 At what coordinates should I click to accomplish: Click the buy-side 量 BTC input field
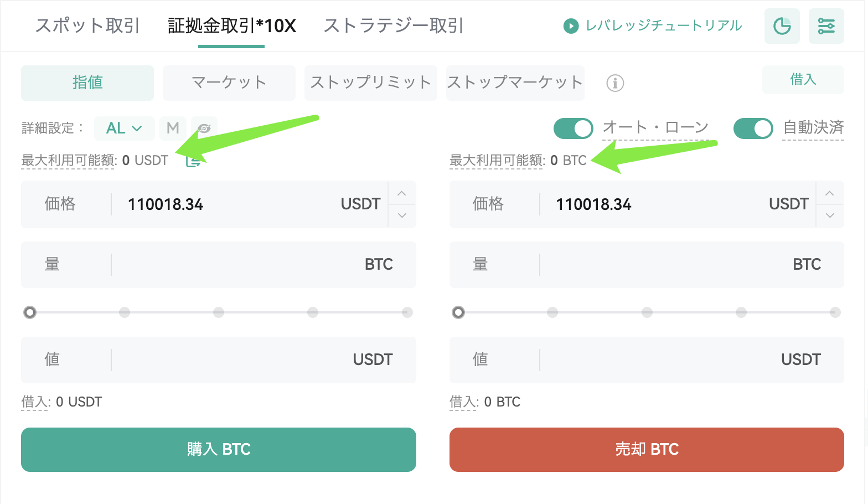219,265
